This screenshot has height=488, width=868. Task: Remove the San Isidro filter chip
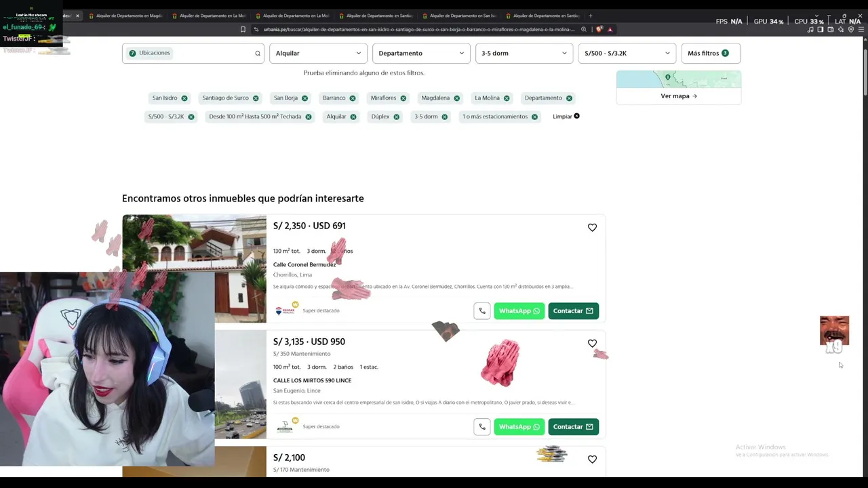point(184,98)
